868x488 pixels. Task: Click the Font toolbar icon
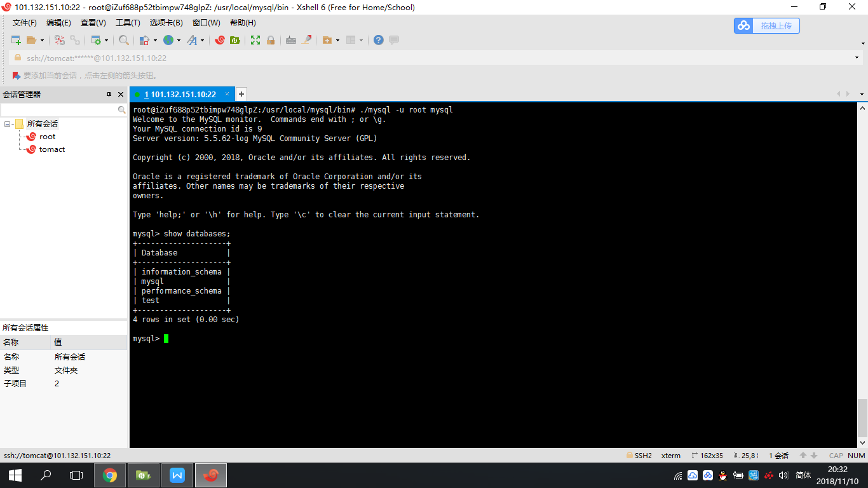(x=192, y=40)
